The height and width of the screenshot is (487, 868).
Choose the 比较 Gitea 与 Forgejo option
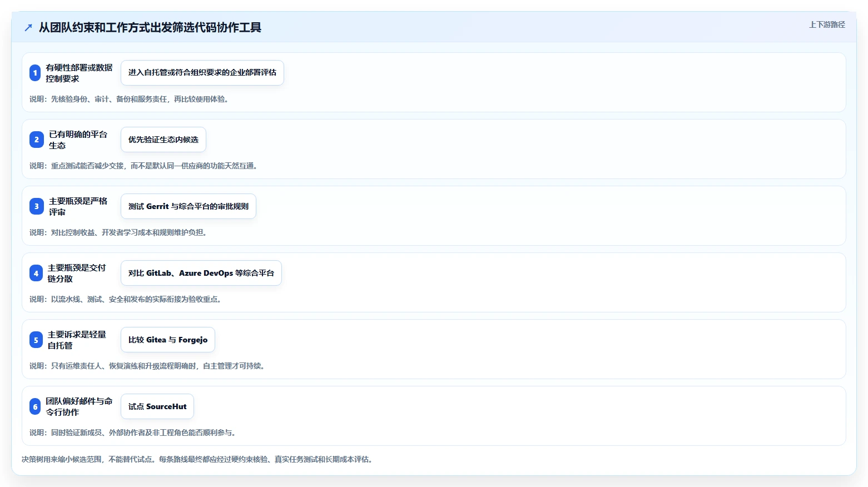click(x=168, y=340)
